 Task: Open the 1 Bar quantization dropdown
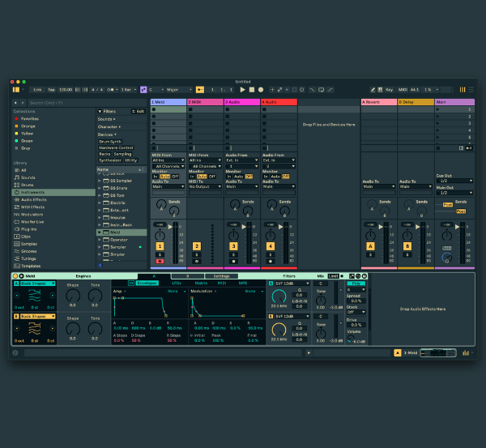128,90
